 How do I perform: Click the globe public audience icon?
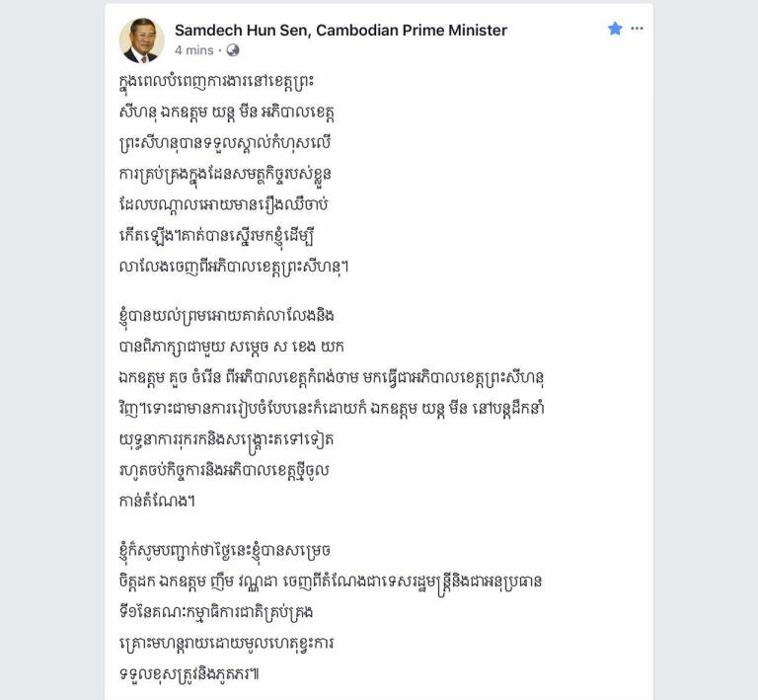pyautogui.click(x=233, y=50)
